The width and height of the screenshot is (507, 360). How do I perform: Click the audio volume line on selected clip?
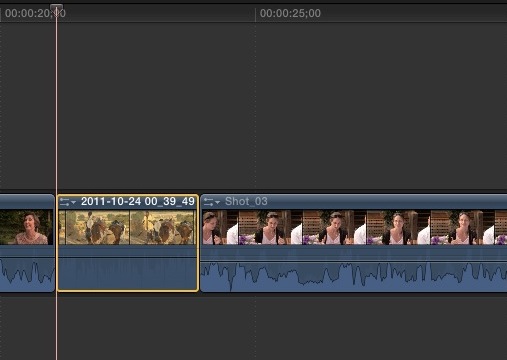tap(128, 257)
